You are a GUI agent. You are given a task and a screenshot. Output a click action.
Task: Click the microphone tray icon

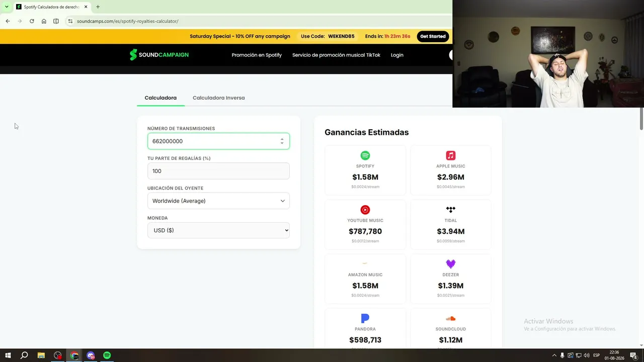pos(562,355)
